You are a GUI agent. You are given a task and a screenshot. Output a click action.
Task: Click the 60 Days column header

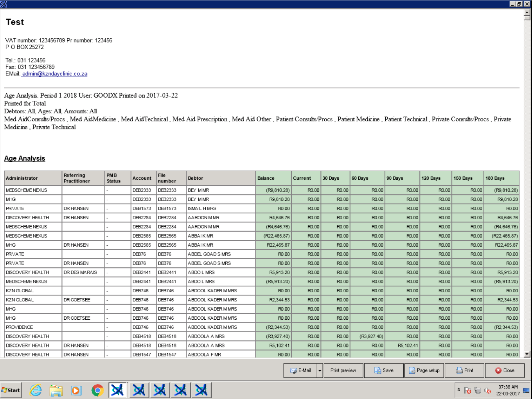pyautogui.click(x=367, y=178)
